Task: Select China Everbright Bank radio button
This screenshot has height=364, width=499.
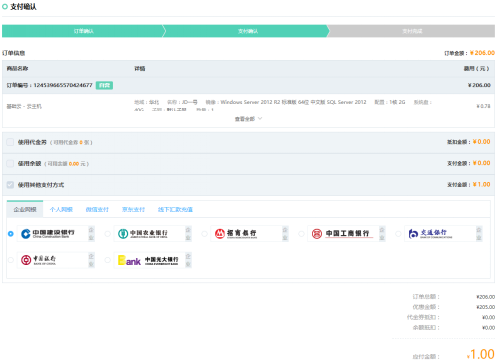Action: pyautogui.click(x=107, y=260)
